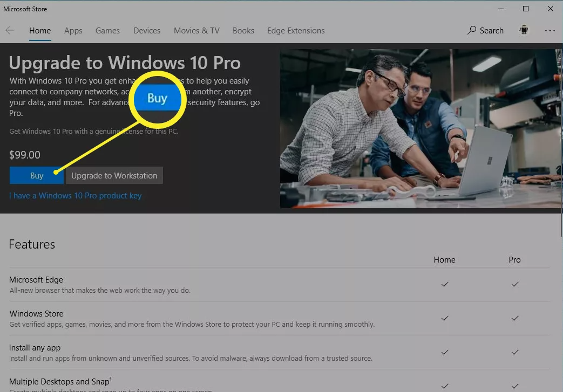The image size is (563, 392).
Task: Open the Games section
Action: [x=107, y=31]
